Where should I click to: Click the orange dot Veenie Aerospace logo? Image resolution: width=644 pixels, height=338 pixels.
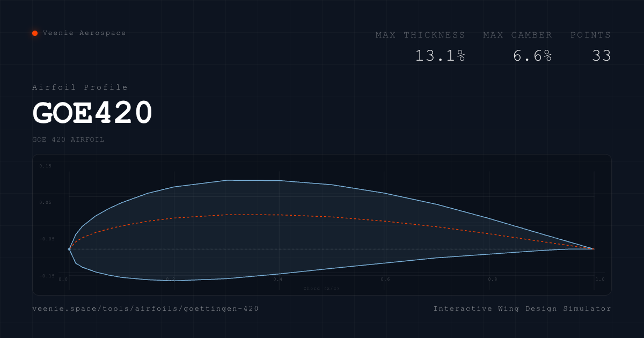[35, 33]
